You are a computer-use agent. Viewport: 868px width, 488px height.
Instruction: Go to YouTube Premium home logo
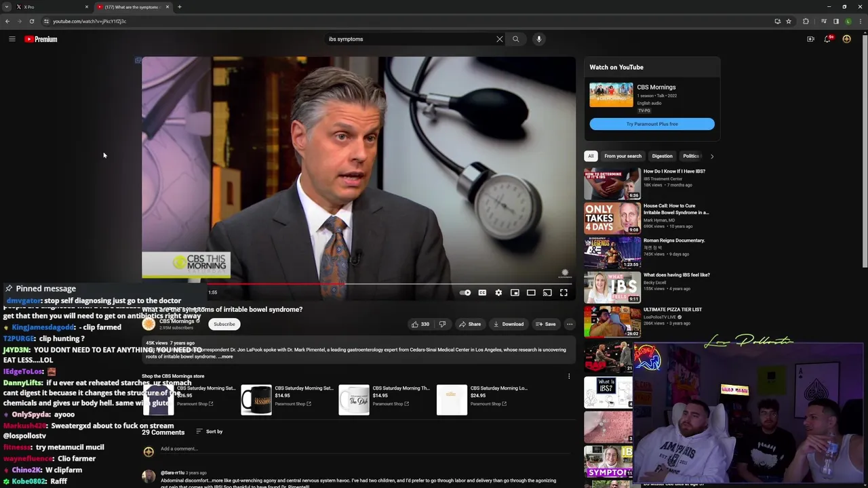pos(41,39)
